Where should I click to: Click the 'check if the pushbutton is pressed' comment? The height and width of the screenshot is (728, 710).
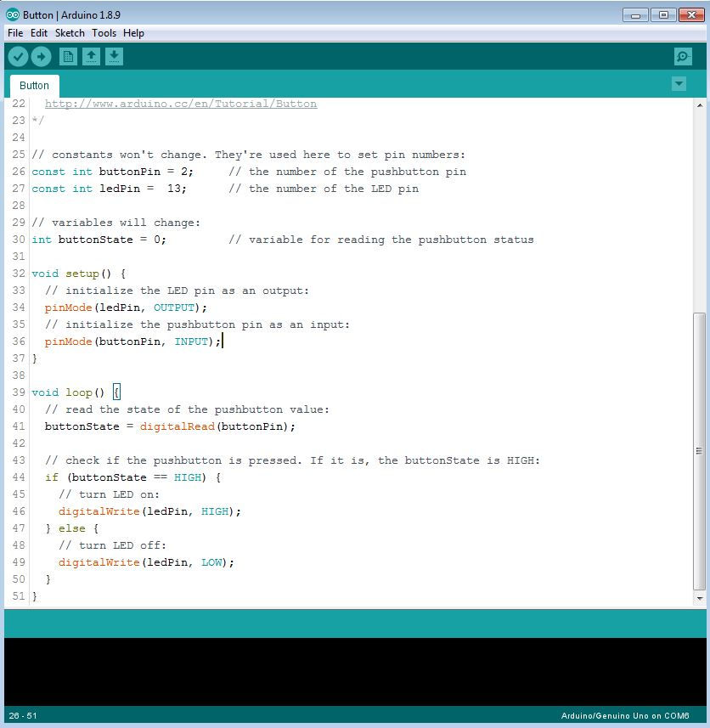click(292, 460)
